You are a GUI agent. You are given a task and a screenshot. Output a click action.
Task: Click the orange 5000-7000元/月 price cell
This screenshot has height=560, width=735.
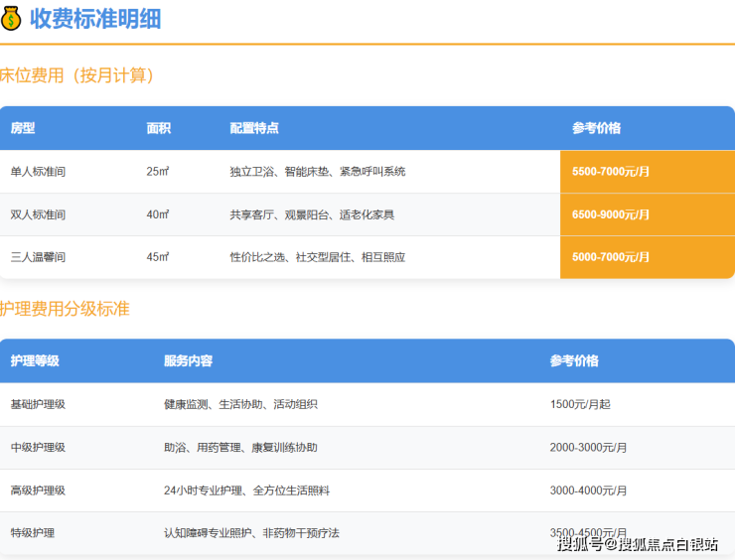click(646, 257)
